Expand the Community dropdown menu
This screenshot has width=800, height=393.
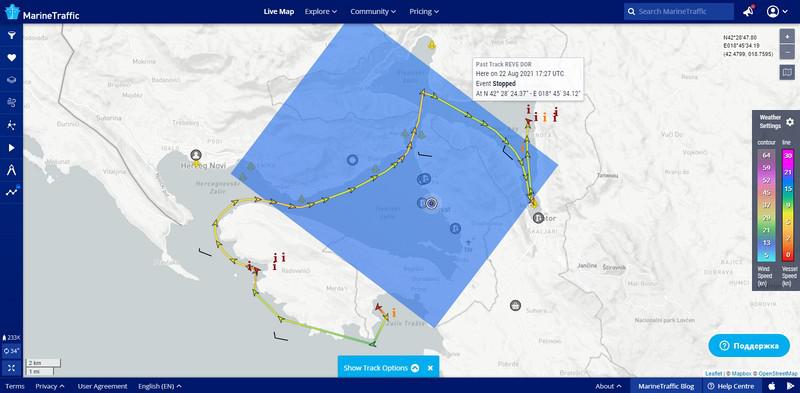click(x=373, y=11)
